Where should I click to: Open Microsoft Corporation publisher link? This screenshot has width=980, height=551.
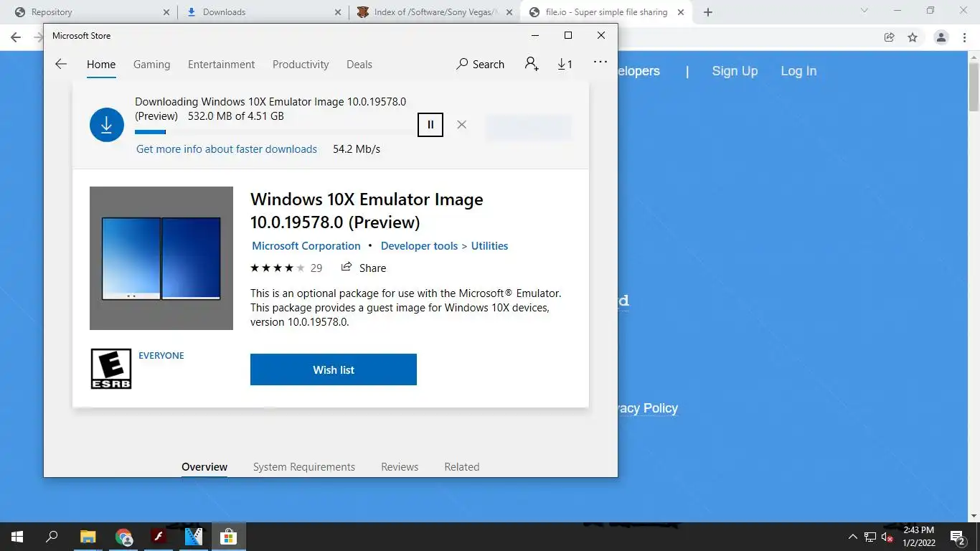[x=306, y=245]
